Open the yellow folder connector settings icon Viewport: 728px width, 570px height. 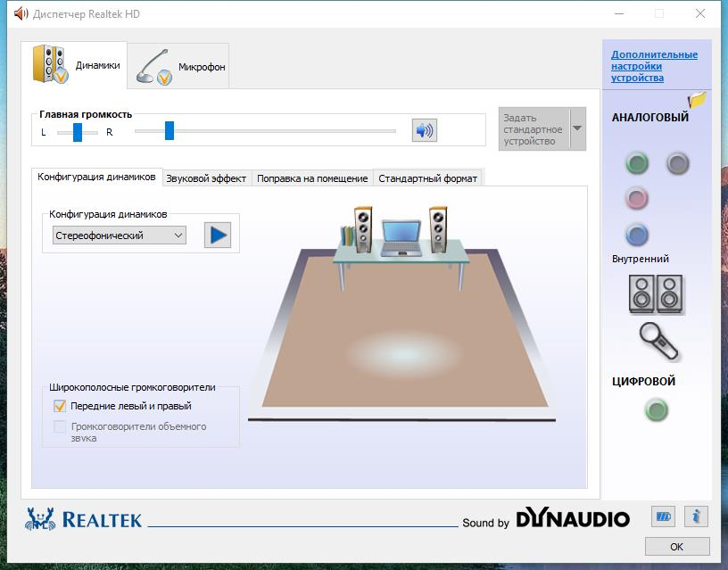(x=697, y=99)
